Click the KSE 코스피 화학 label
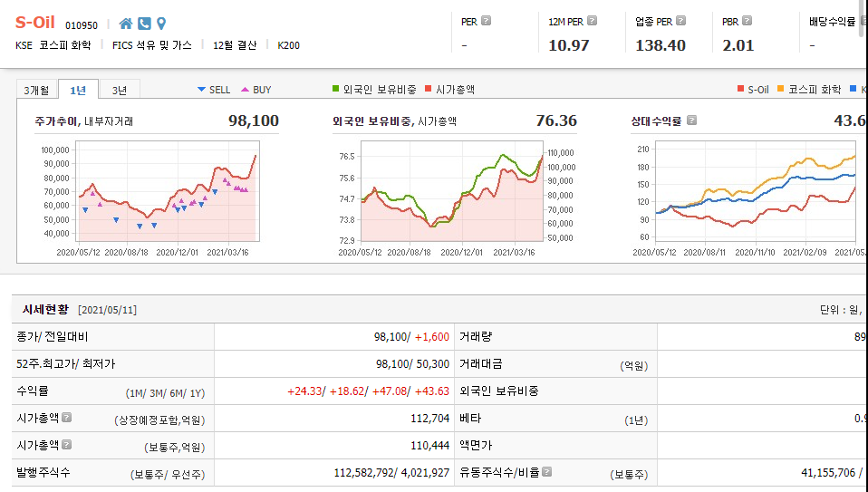 coord(53,45)
